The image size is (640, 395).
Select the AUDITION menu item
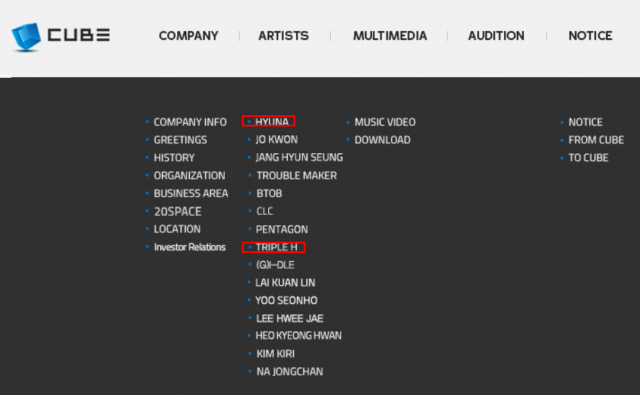click(496, 36)
